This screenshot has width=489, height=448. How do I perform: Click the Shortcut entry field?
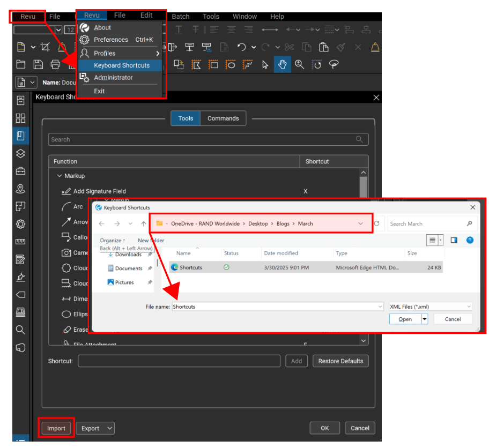click(179, 361)
